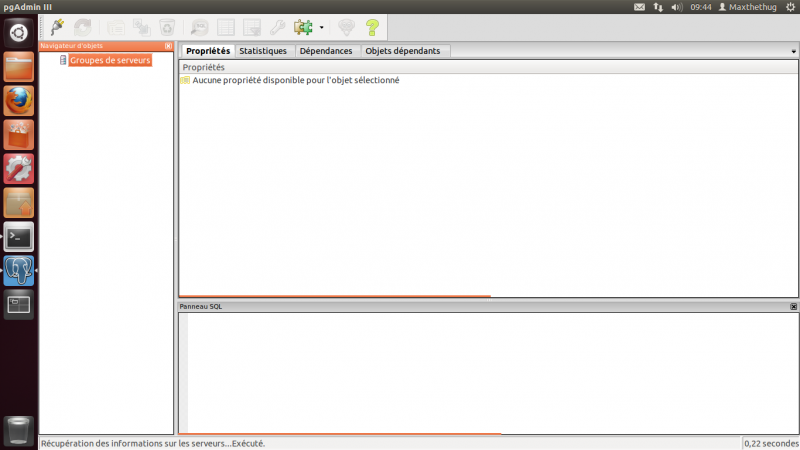800x450 pixels.
Task: Click the maintenance wrench toolbar icon
Action: point(278,27)
